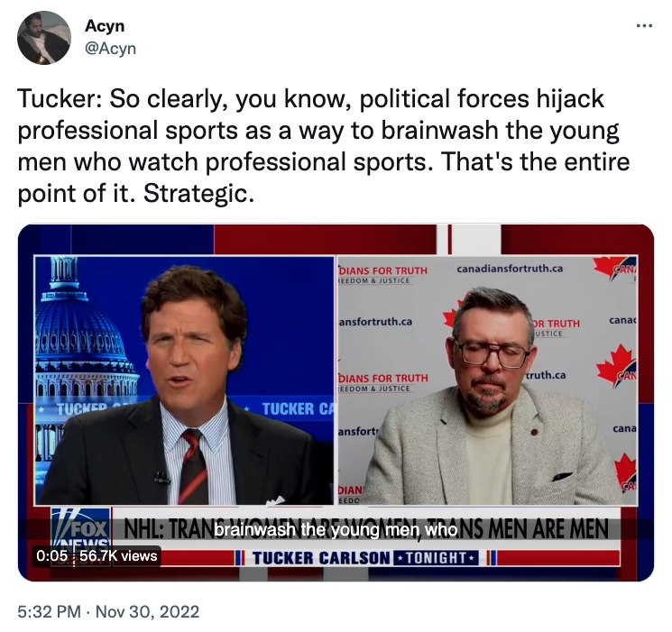This screenshot has height=632, width=672.
Task: Open the 5:32 PM timestamp link
Action: click(x=49, y=611)
